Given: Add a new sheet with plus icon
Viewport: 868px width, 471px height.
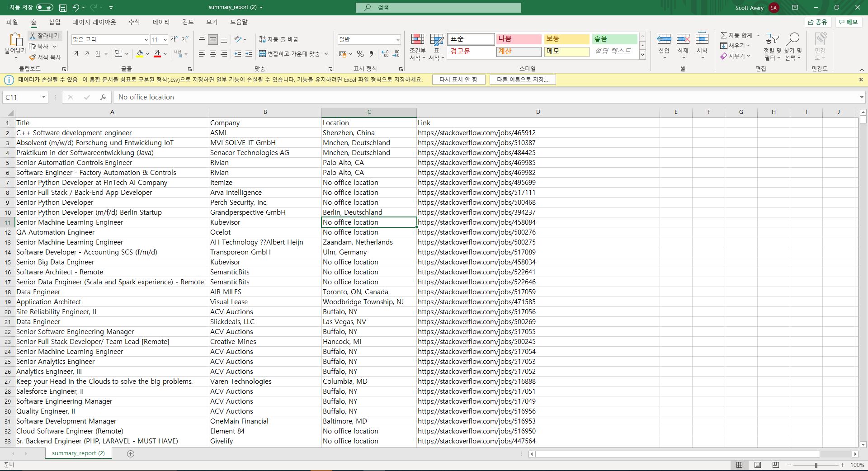Looking at the screenshot, I should click(131, 453).
